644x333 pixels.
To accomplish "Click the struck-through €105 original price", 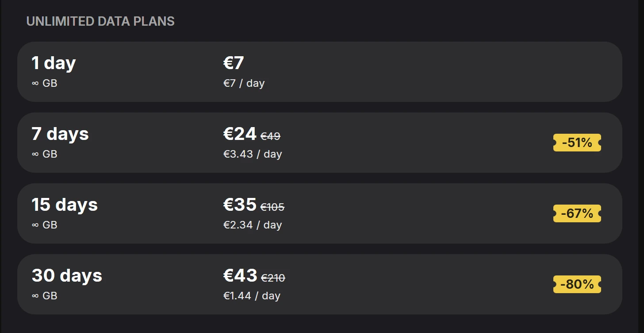I will tap(272, 207).
